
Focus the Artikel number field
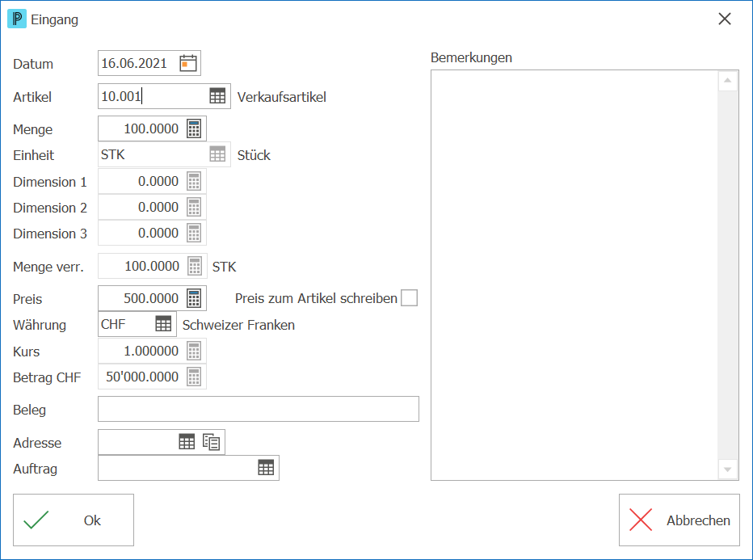coord(153,96)
